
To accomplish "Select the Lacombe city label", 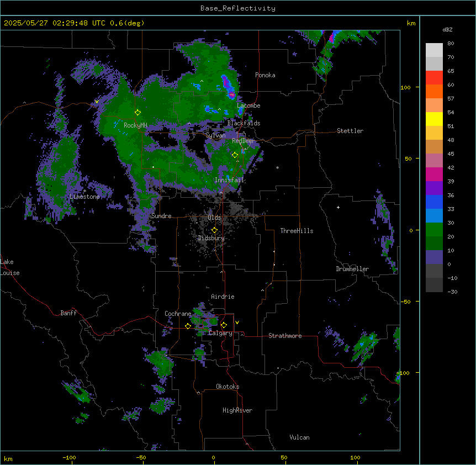I will 248,105.
